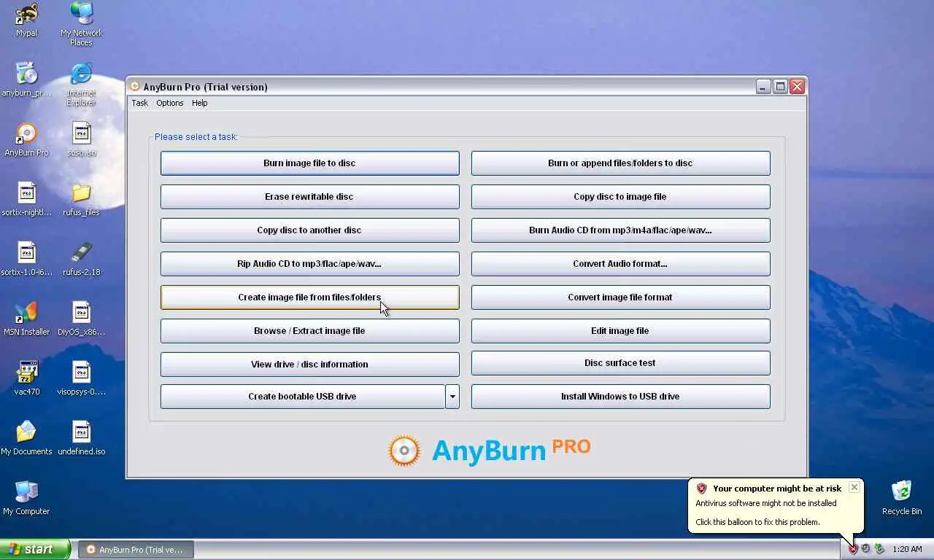Start the Disc surface test task
Screen dimensions: 934x560
click(x=620, y=363)
